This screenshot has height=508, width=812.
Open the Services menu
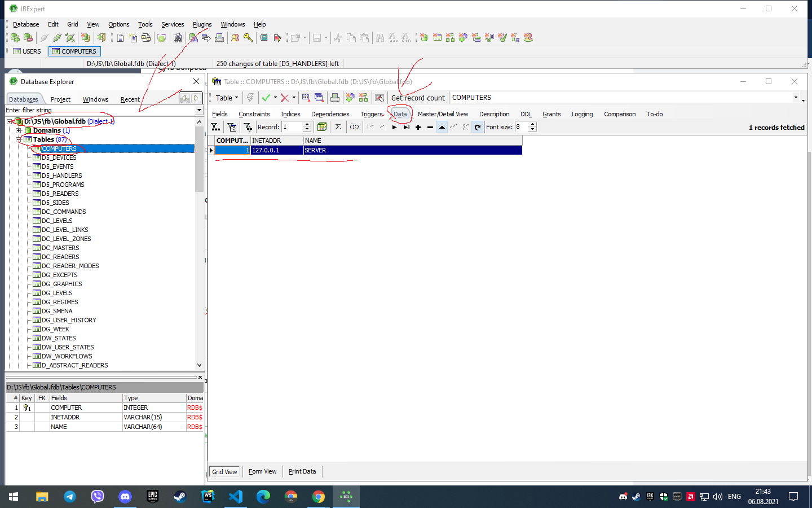click(173, 24)
